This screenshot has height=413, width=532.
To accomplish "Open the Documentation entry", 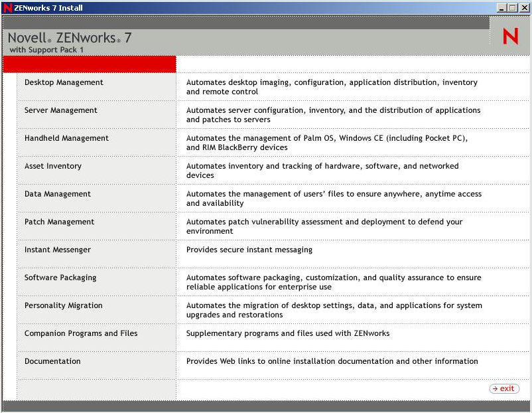I will [x=52, y=361].
